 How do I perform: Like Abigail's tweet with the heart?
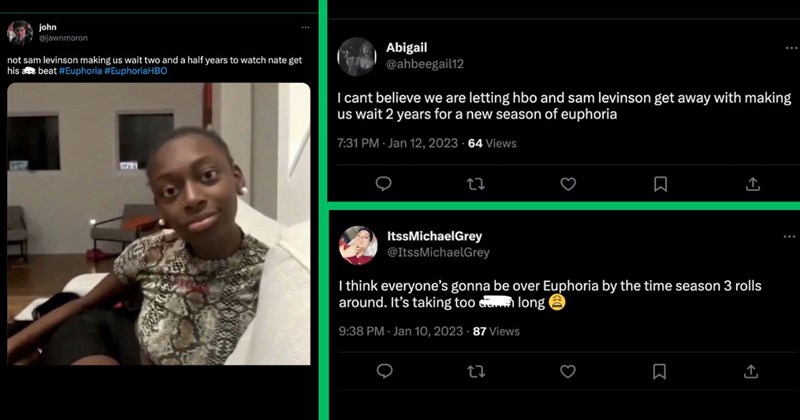click(568, 184)
